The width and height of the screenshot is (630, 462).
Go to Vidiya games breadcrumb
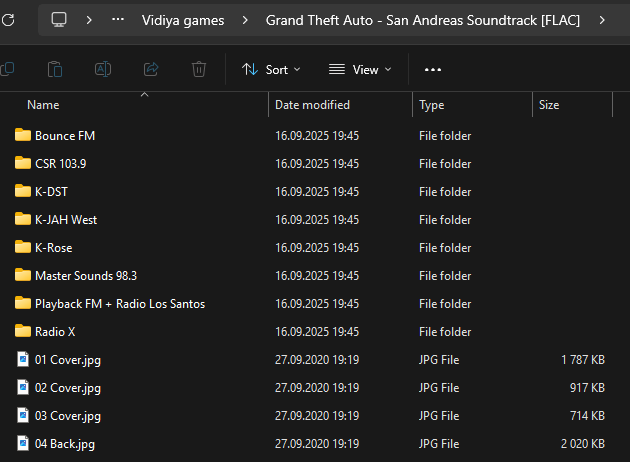click(x=183, y=20)
